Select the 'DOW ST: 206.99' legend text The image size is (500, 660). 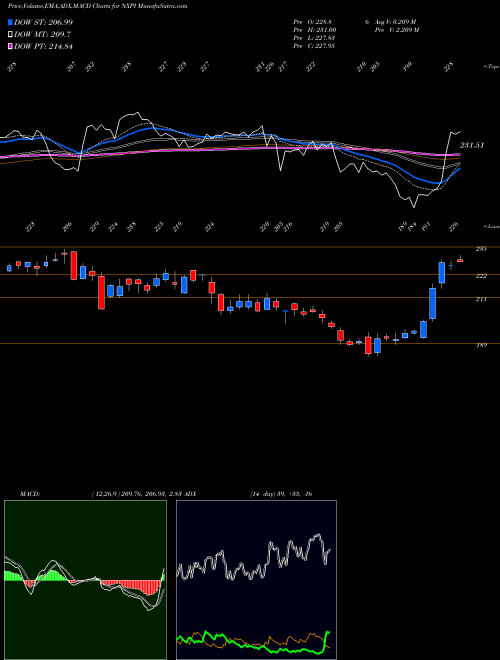click(43, 22)
